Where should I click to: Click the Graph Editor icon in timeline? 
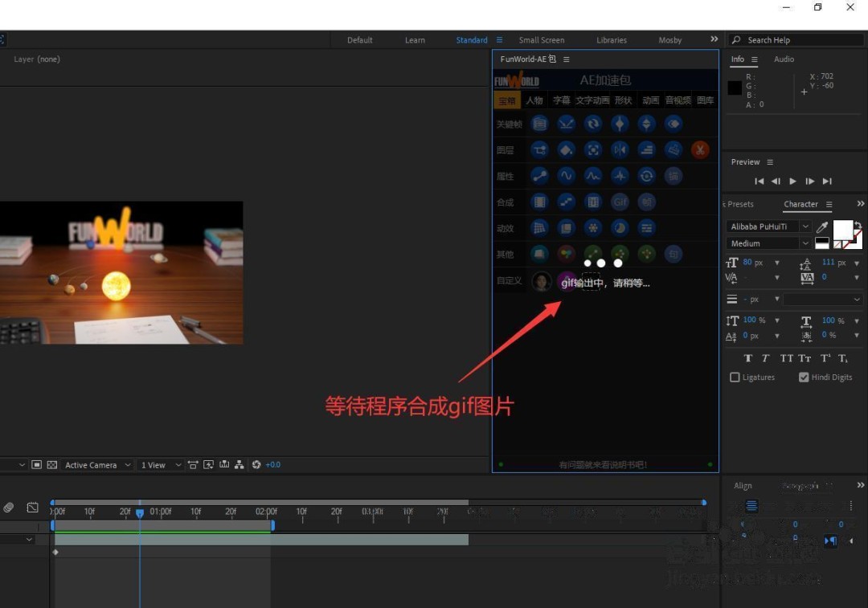pyautogui.click(x=33, y=508)
